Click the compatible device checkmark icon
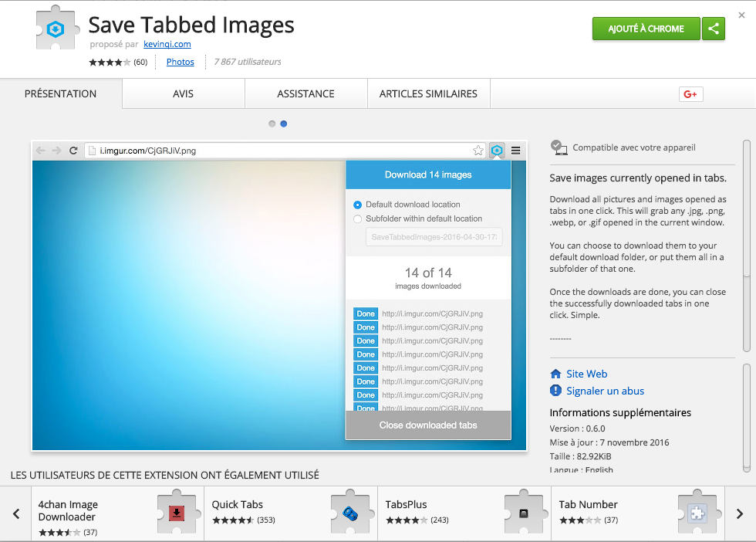756x542 pixels. coord(559,147)
